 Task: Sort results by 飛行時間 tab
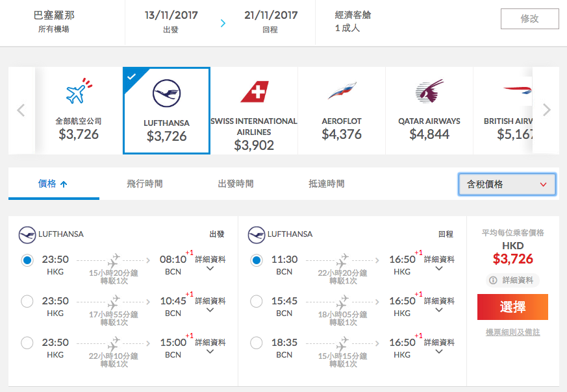pyautogui.click(x=145, y=184)
